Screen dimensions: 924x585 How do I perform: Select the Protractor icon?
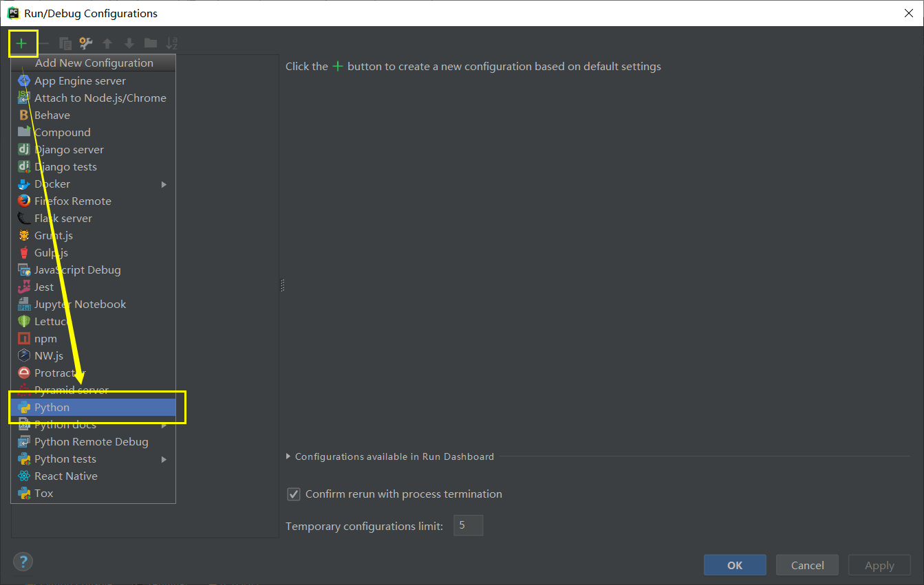tap(24, 373)
